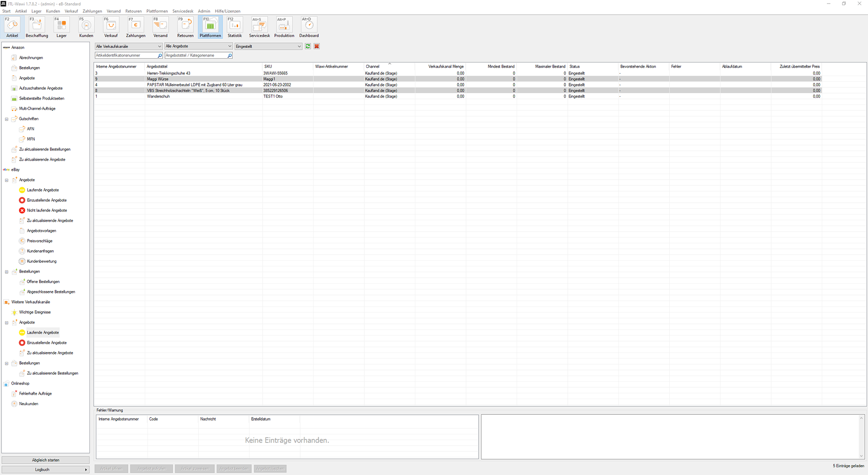Open the Hilfe/Lizenzen menu

coord(227,11)
